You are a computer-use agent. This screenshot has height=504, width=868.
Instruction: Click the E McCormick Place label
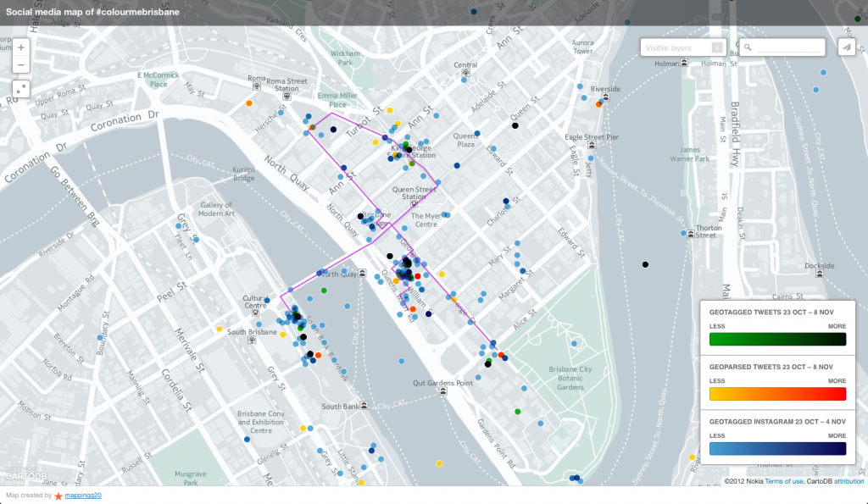pos(159,80)
